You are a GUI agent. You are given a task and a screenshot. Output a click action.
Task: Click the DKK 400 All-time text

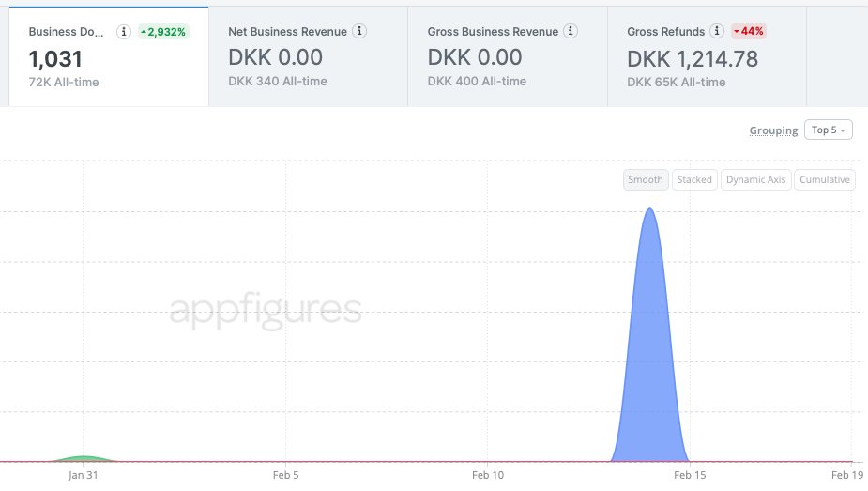(x=478, y=82)
